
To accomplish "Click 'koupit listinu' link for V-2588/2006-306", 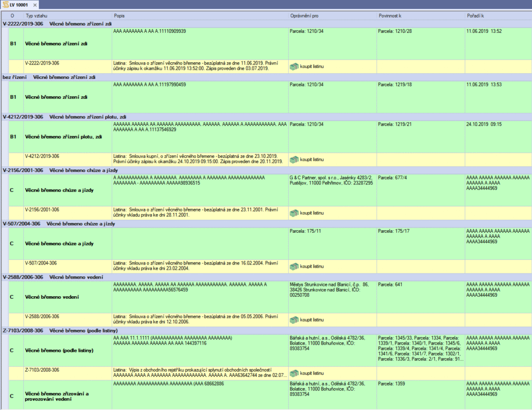I will pos(312,320).
